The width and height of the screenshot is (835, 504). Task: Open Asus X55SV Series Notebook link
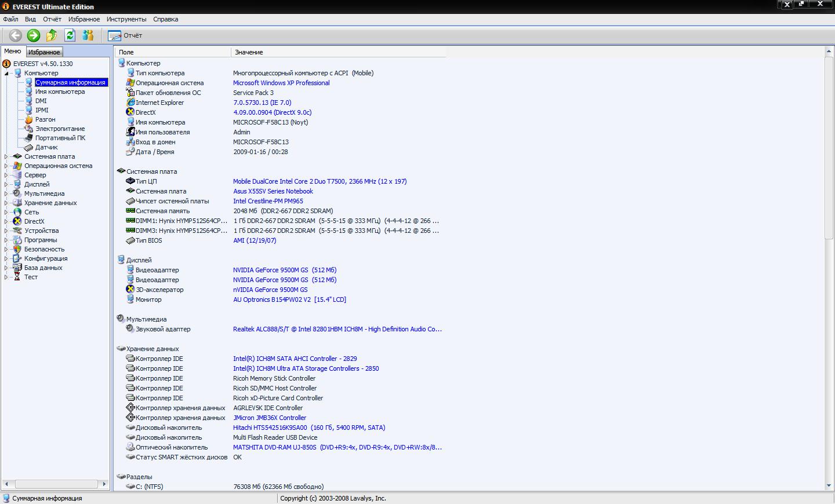273,191
